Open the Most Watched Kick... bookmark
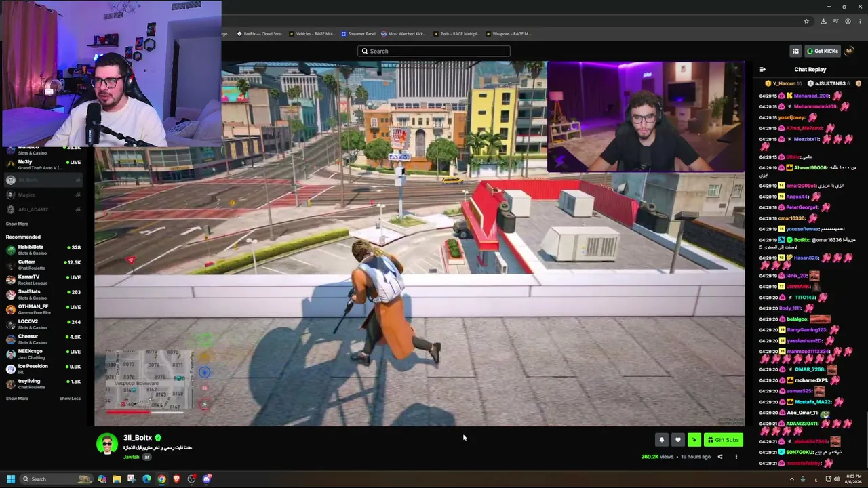 (403, 33)
